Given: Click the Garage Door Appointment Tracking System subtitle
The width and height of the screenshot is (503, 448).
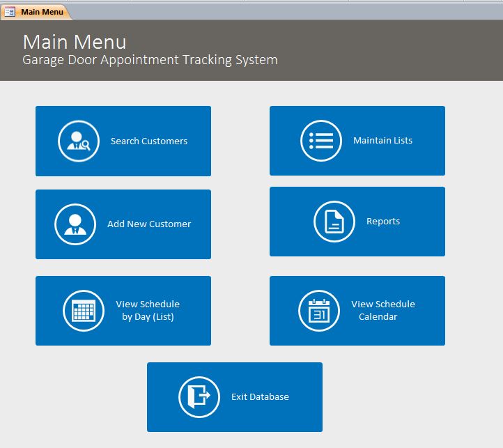Looking at the screenshot, I should pyautogui.click(x=150, y=60).
